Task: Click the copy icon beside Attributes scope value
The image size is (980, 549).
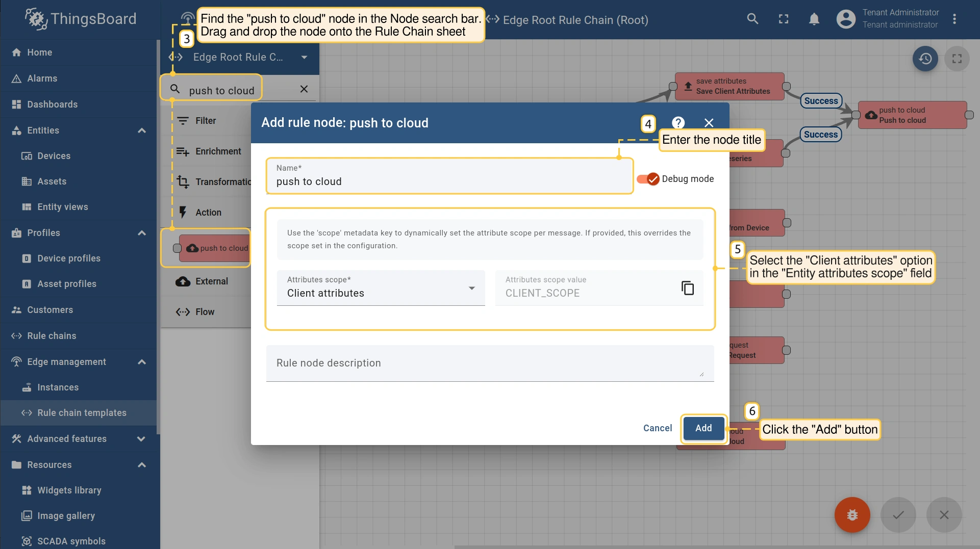Action: coord(687,288)
